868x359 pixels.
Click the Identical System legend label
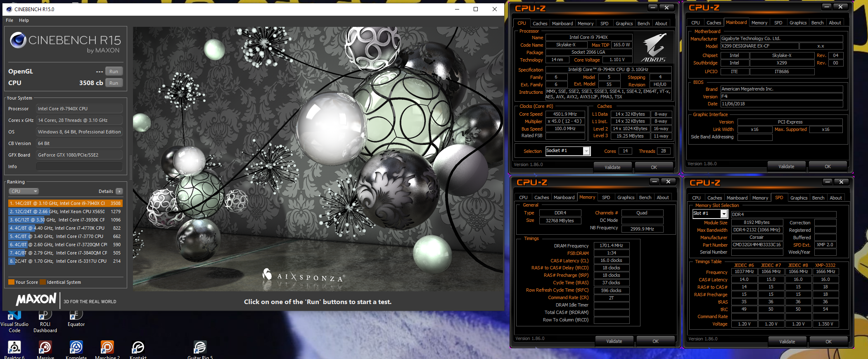pos(64,282)
